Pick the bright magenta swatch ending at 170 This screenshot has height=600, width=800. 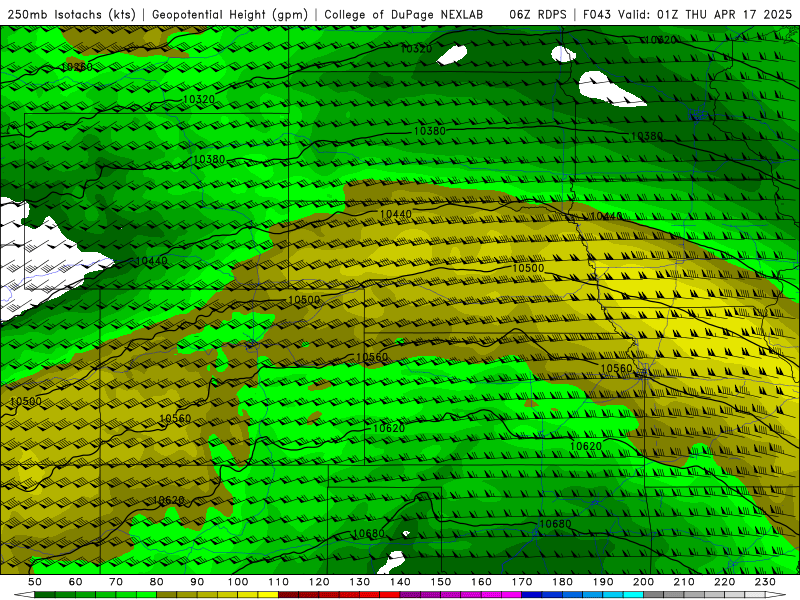pos(511,595)
